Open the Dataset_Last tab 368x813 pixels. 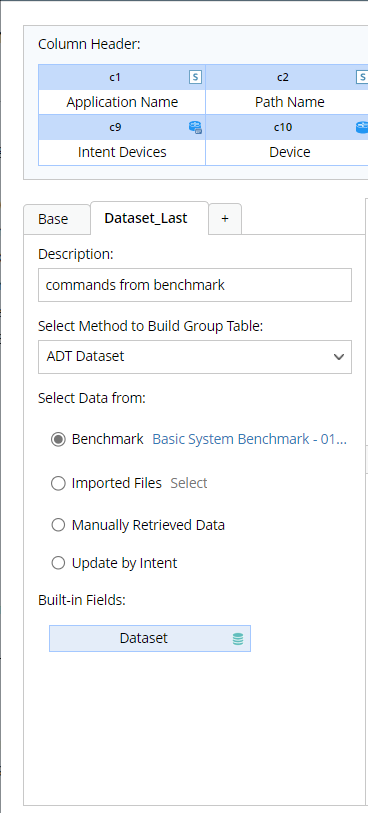146,218
